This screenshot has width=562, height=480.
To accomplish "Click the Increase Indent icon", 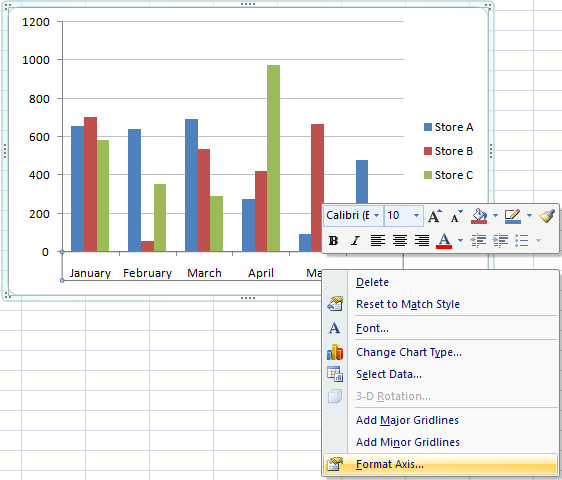I will (x=500, y=241).
